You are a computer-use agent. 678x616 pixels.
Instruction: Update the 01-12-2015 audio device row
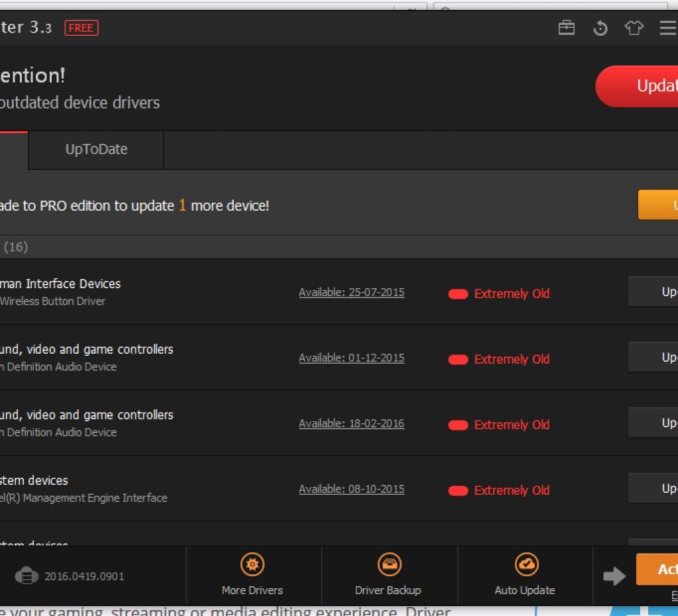click(653, 357)
